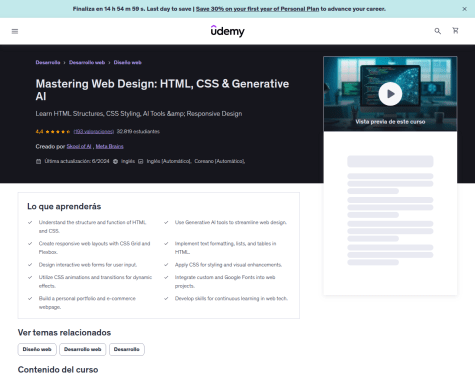Click 'Develop skills for continuous learning' item
475x380 pixels.
pyautogui.click(x=231, y=298)
